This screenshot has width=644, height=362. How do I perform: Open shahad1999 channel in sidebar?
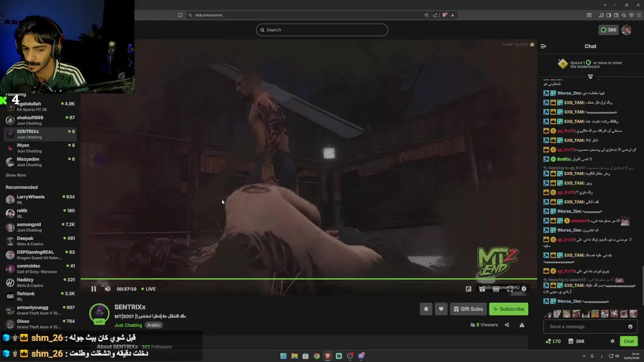click(40, 120)
